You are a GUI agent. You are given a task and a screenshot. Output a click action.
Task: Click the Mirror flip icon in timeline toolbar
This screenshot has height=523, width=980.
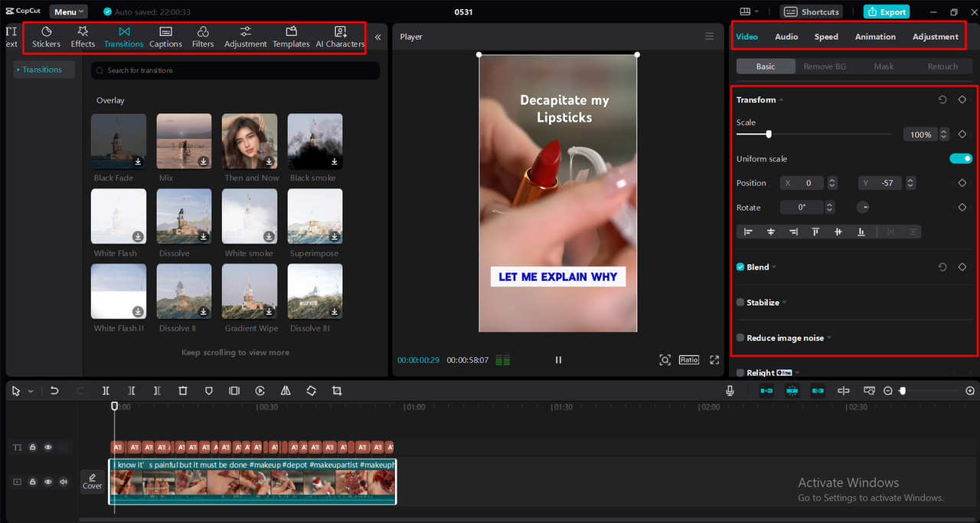point(286,391)
